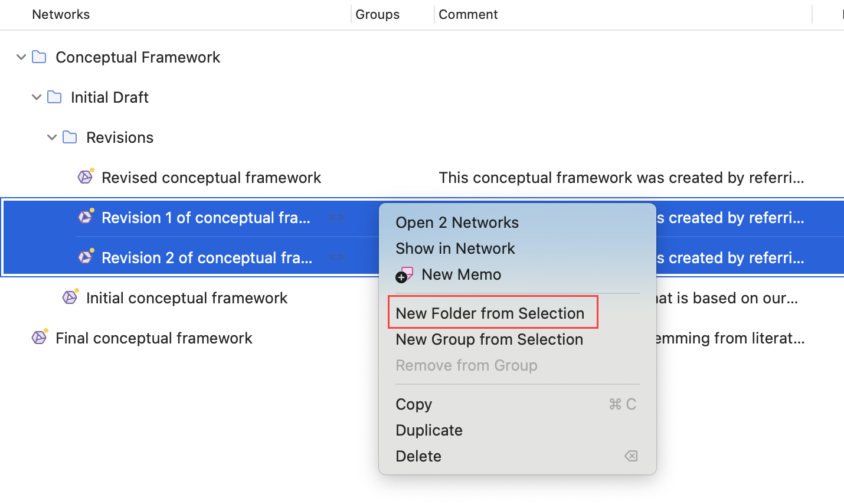The height and width of the screenshot is (504, 844).
Task: Click the Comment column header
Action: tap(468, 14)
